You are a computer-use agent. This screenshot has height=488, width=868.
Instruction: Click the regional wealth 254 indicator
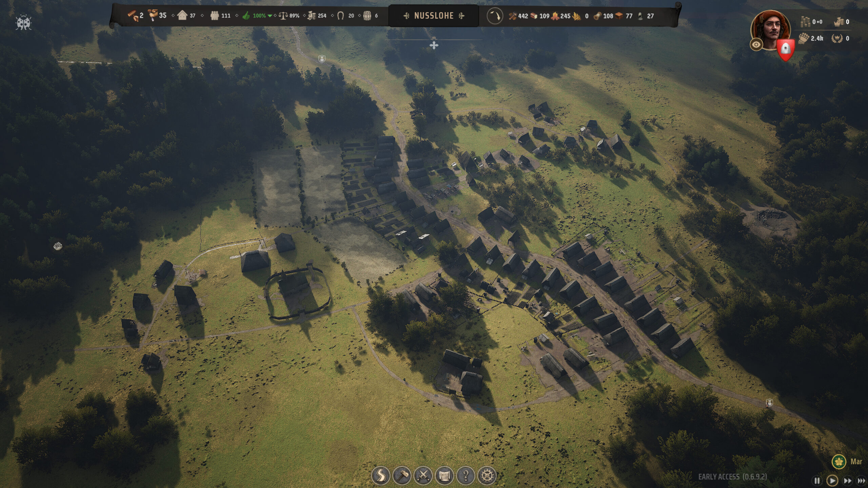point(317,16)
